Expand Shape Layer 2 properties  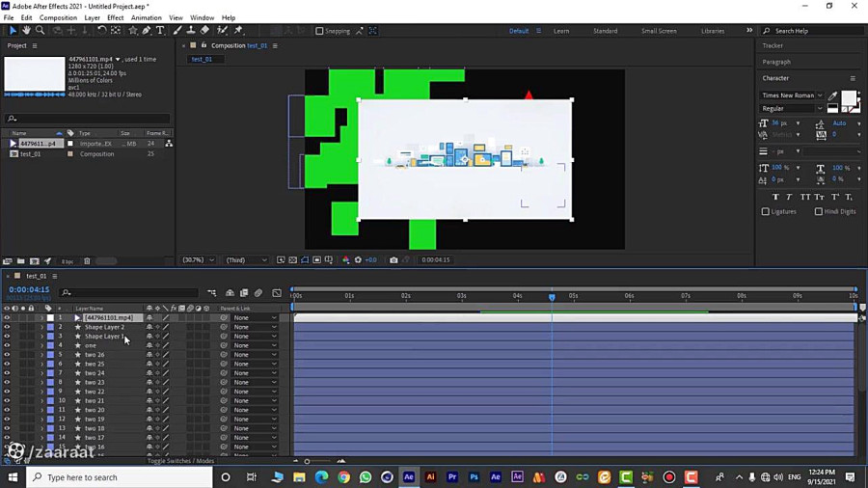point(41,327)
